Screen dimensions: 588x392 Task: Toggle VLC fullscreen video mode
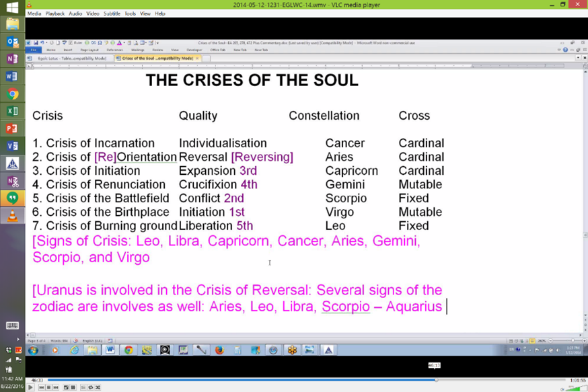click(66, 387)
